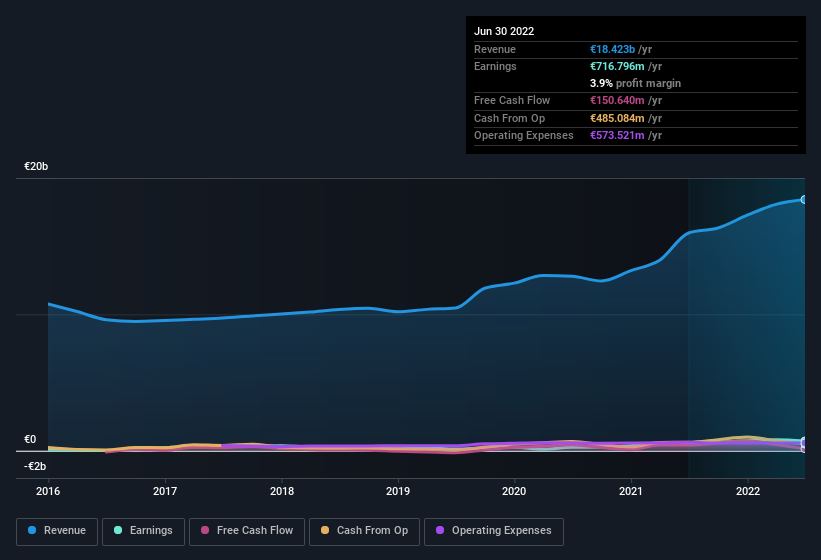This screenshot has width=821, height=560.
Task: Click the €18.423b revenue value
Action: pyautogui.click(x=612, y=49)
